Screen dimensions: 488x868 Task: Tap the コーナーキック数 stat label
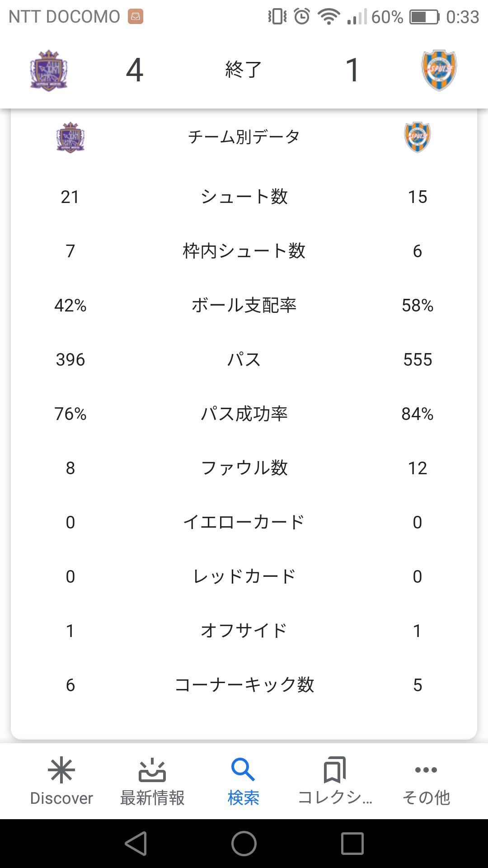tap(244, 685)
